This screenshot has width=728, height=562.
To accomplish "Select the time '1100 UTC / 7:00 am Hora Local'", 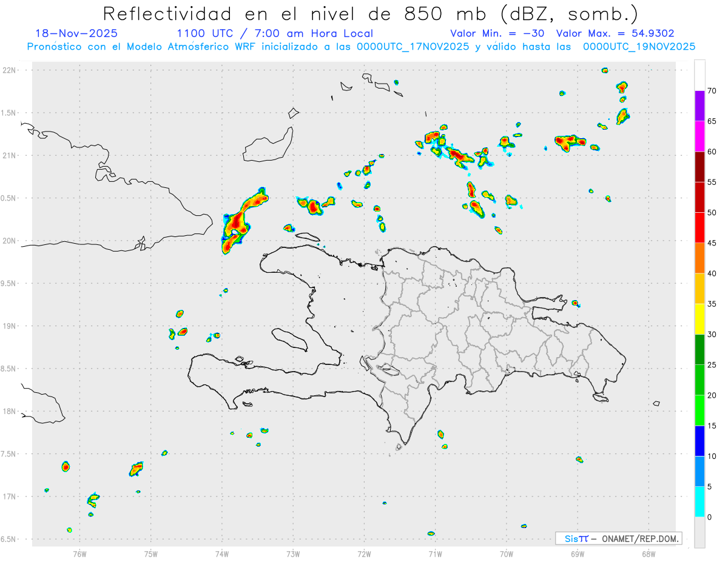I will click(274, 33).
